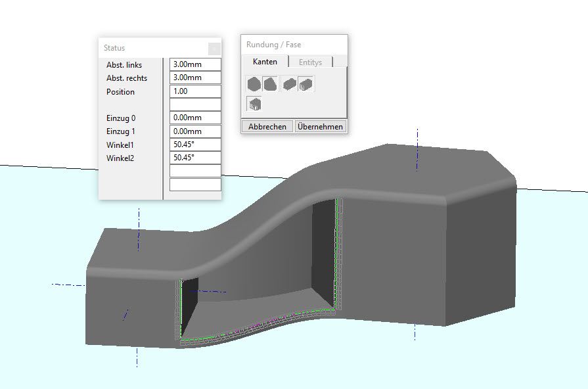This screenshot has width=588, height=389.
Task: Open the Entitys tab
Action: click(x=311, y=62)
